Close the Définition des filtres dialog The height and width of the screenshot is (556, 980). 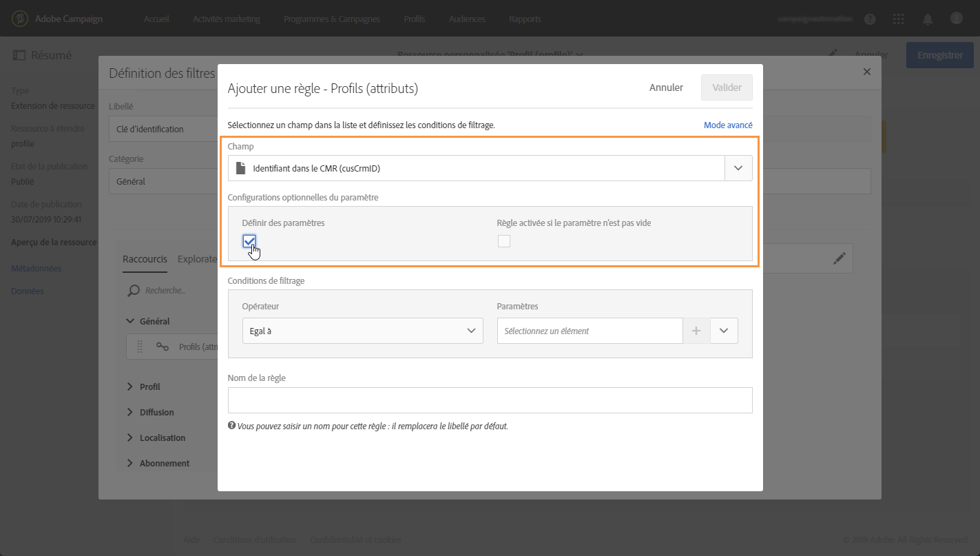pyautogui.click(x=867, y=72)
